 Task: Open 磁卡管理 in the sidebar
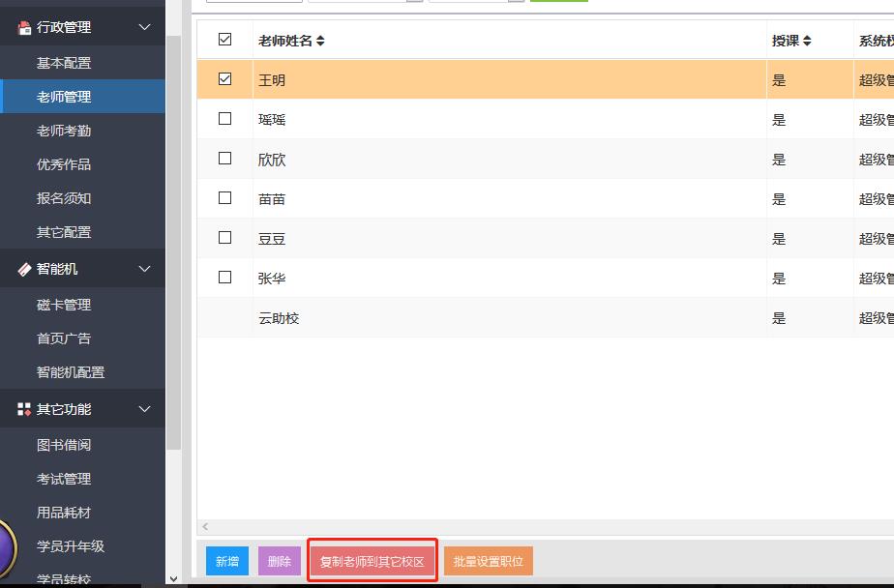point(64,305)
